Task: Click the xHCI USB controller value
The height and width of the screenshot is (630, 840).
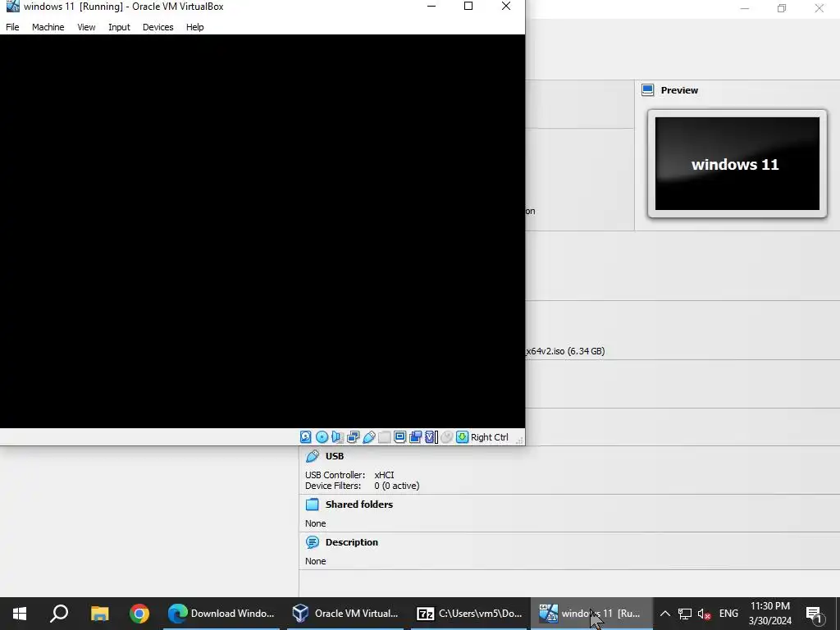Action: tap(384, 475)
